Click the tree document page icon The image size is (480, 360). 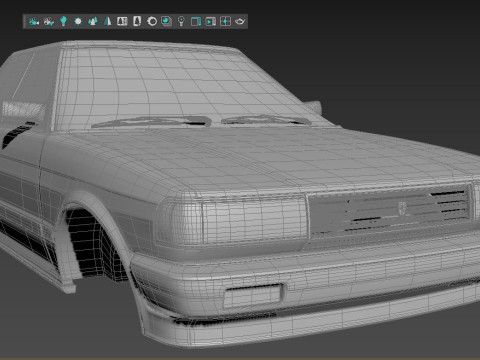137,21
